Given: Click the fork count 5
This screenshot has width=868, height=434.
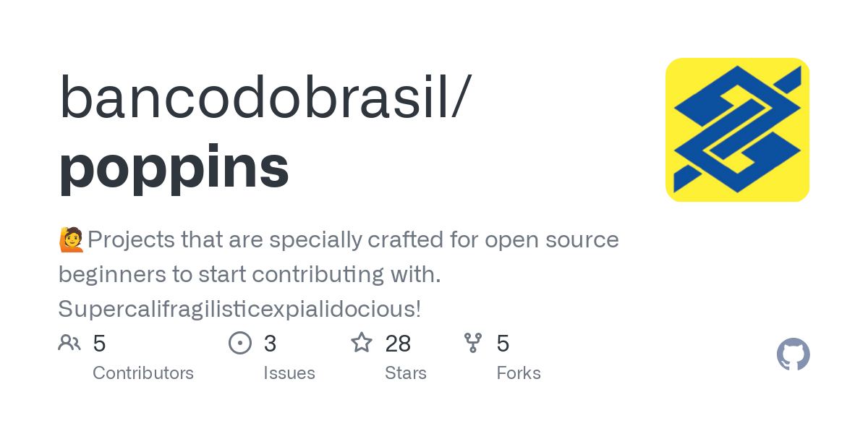Looking at the screenshot, I should tap(503, 344).
